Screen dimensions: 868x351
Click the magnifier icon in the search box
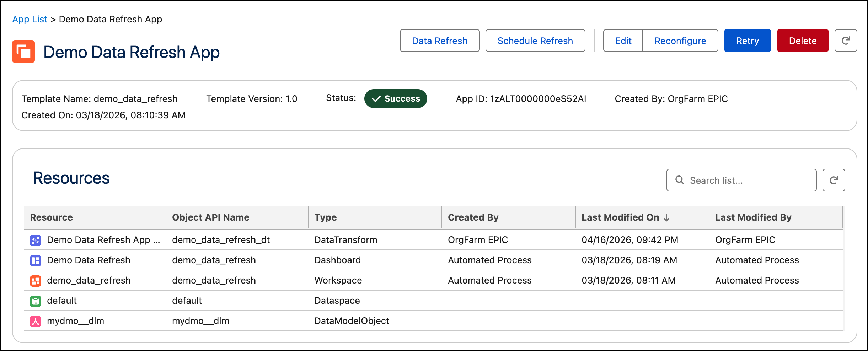(680, 180)
